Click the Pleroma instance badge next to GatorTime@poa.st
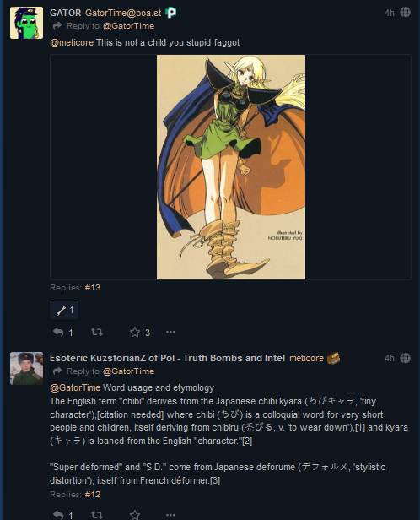Image resolution: width=420 pixels, height=520 pixels. [x=171, y=13]
